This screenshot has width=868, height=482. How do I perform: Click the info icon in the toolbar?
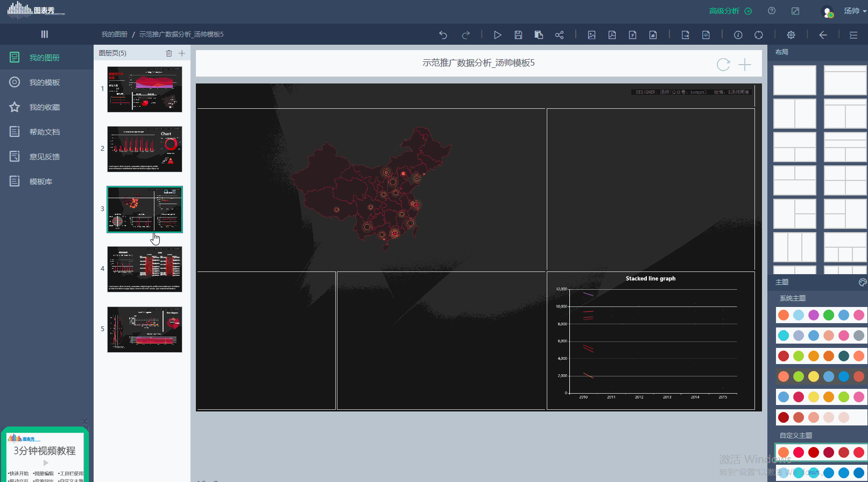click(738, 35)
